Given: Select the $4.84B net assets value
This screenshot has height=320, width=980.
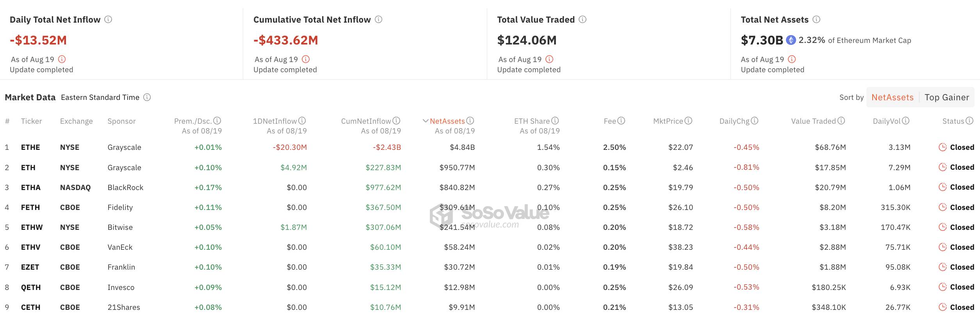Looking at the screenshot, I should [462, 148].
